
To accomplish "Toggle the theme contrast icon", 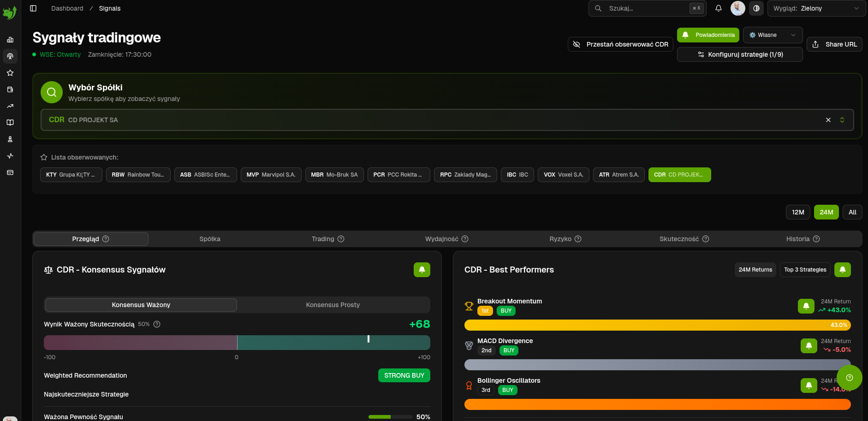I will point(756,8).
